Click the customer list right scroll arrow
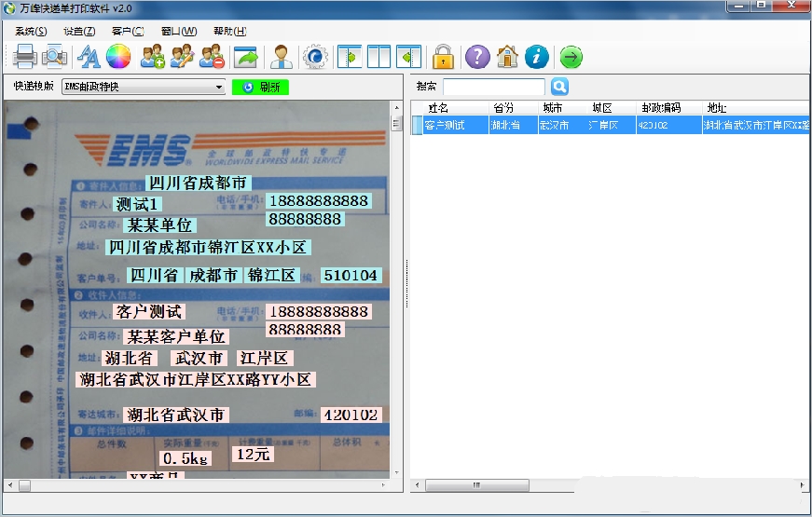812x517 pixels. coord(802,485)
